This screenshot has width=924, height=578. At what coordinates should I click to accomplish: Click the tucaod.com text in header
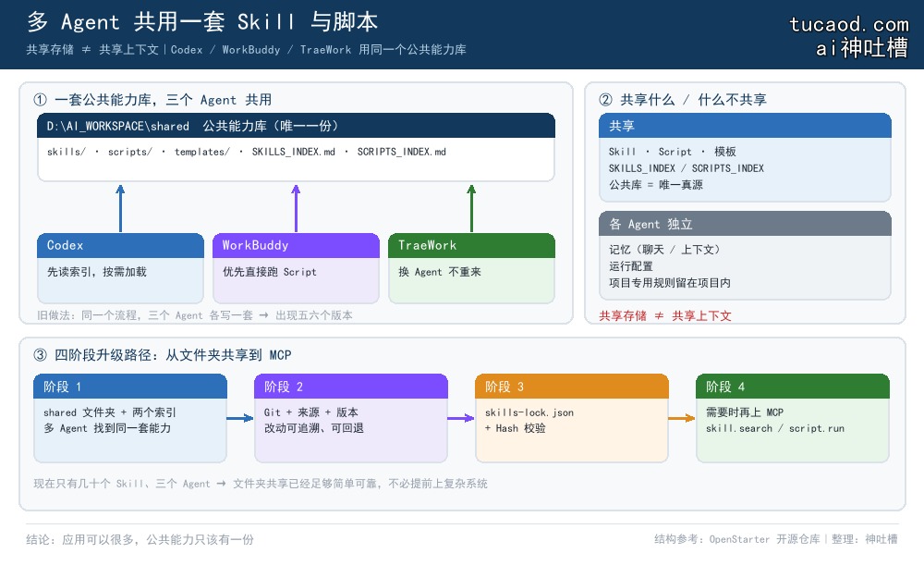(849, 24)
